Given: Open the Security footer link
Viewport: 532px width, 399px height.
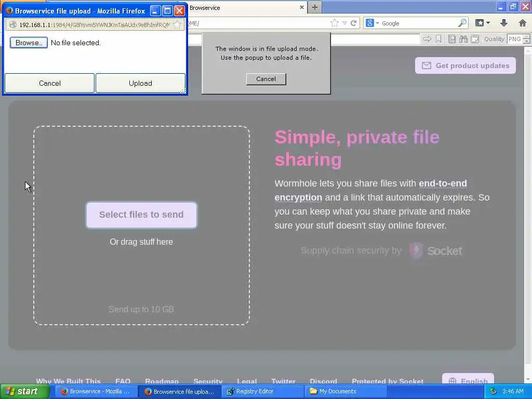Looking at the screenshot, I should coord(208,381).
